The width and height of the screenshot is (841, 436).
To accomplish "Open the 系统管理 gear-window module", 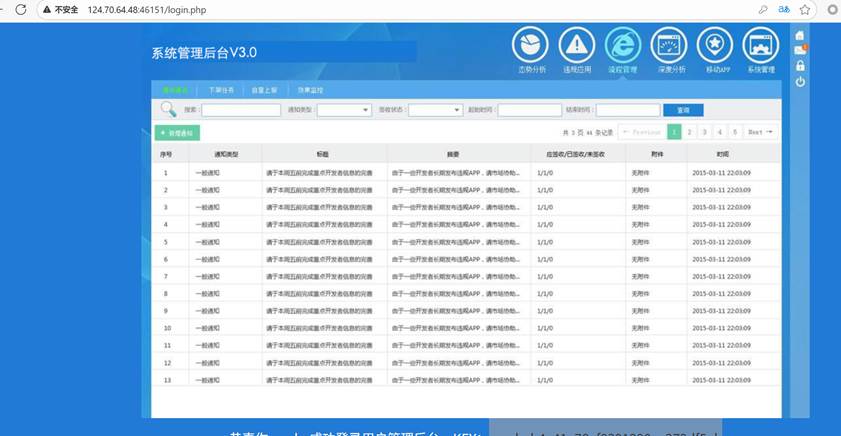I will (x=761, y=46).
